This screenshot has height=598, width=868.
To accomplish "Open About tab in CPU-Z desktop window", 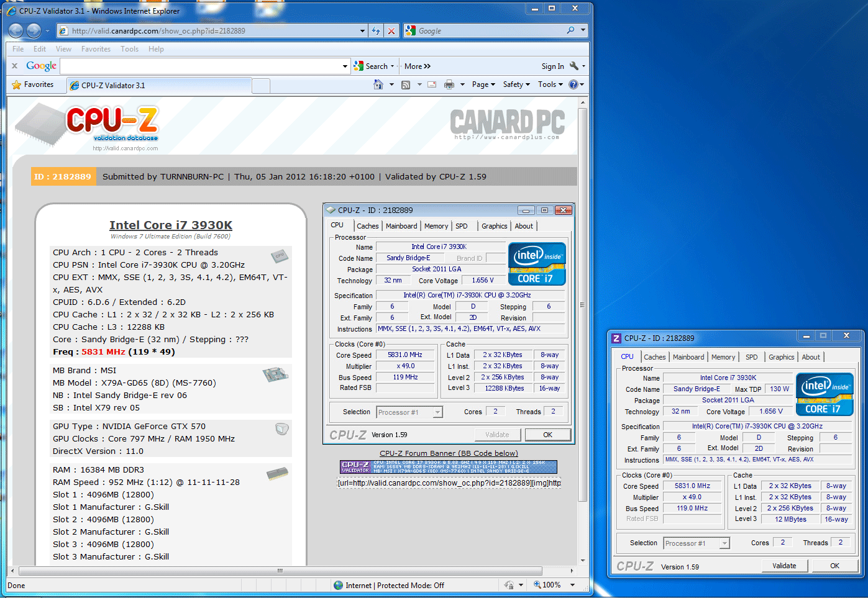I will [811, 357].
